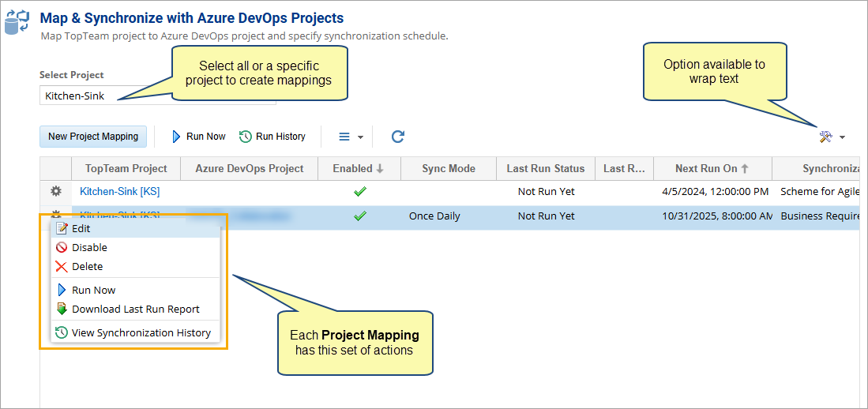Screen dimensions: 868x409
Task: Expand the dropdown arrow next to list menu
Action: point(360,137)
